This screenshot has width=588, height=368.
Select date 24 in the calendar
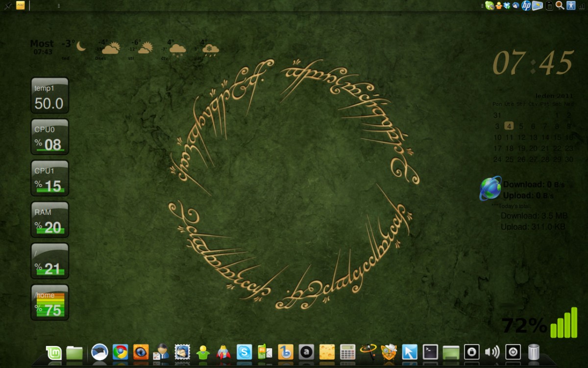coord(497,159)
